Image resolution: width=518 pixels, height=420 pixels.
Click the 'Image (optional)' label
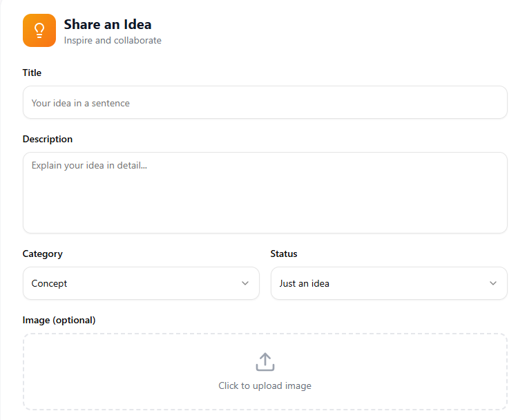coord(59,320)
